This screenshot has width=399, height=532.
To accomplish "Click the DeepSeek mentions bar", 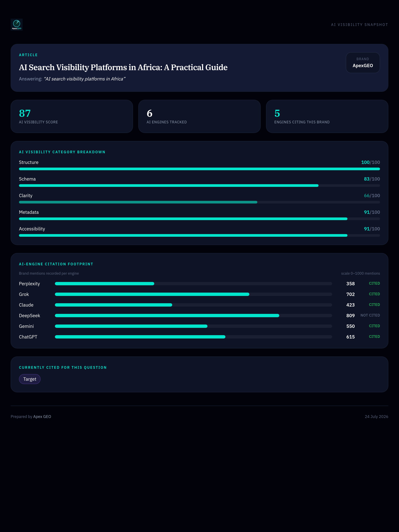I will 193,315.
